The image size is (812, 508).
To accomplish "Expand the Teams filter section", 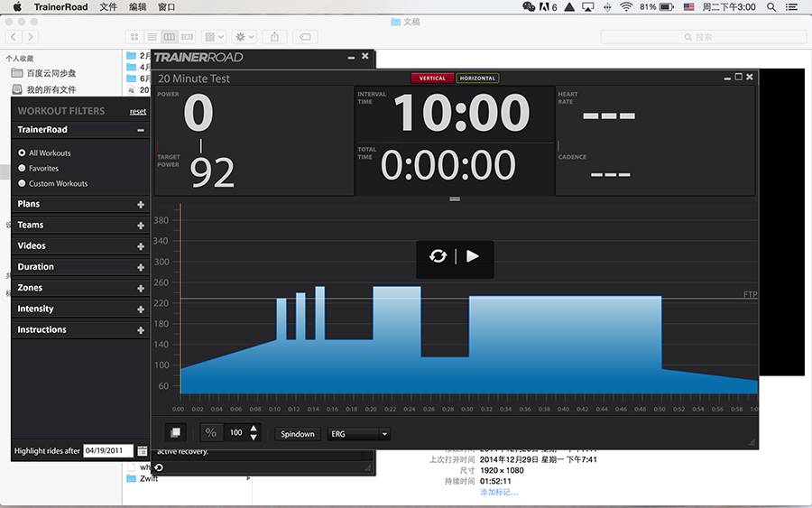I will pyautogui.click(x=141, y=226).
